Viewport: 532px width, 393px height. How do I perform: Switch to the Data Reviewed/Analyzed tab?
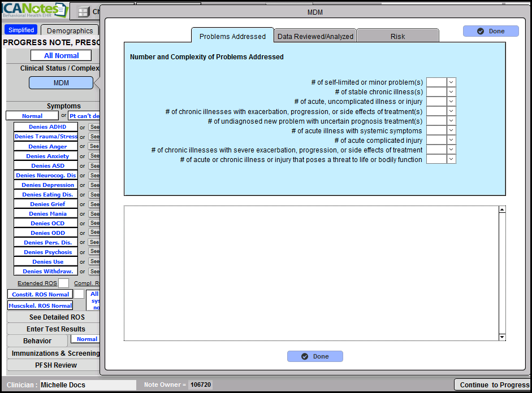315,36
